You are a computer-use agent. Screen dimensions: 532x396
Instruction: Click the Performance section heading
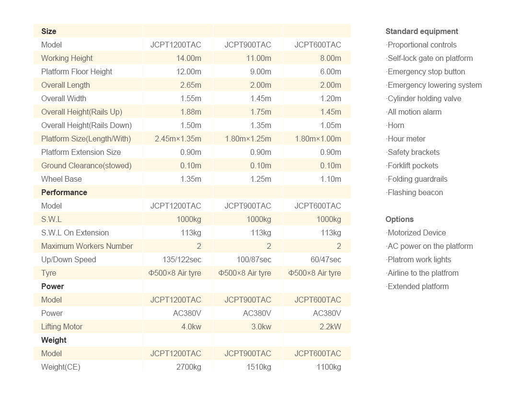[x=64, y=192]
